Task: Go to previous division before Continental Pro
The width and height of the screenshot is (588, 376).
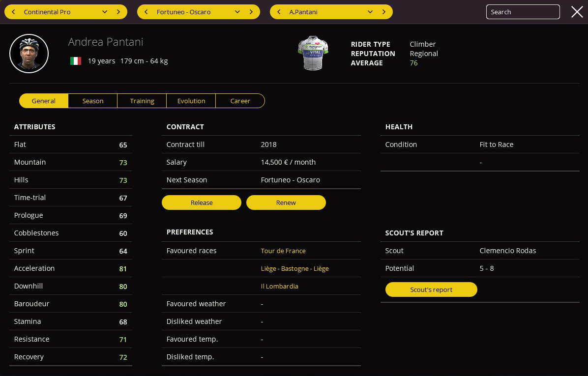Action: pyautogui.click(x=13, y=12)
